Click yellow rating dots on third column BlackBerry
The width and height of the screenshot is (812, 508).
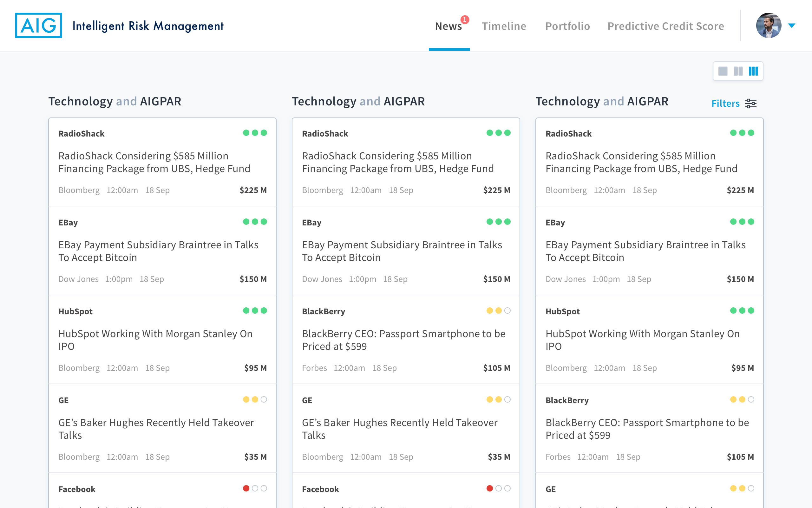[742, 399]
